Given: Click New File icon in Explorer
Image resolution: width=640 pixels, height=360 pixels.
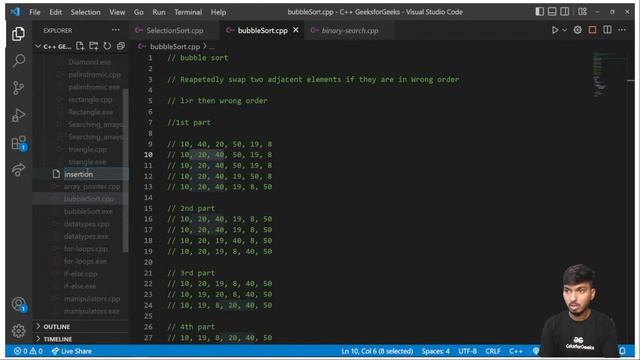Looking at the screenshot, I should tap(80, 46).
